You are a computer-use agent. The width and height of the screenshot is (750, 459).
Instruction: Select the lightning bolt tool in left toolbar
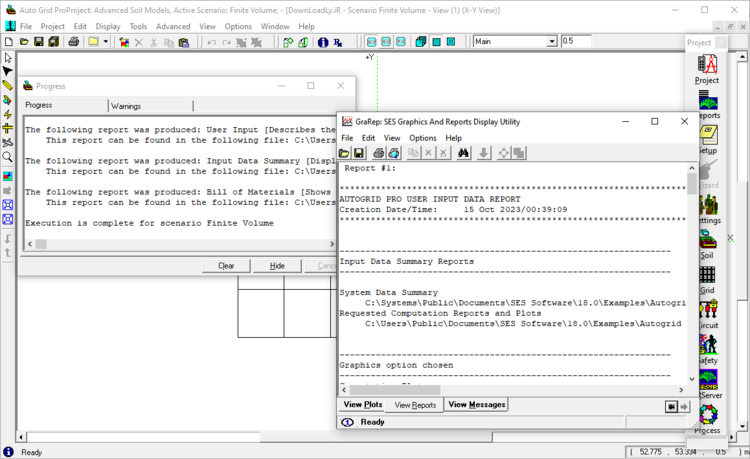click(8, 114)
